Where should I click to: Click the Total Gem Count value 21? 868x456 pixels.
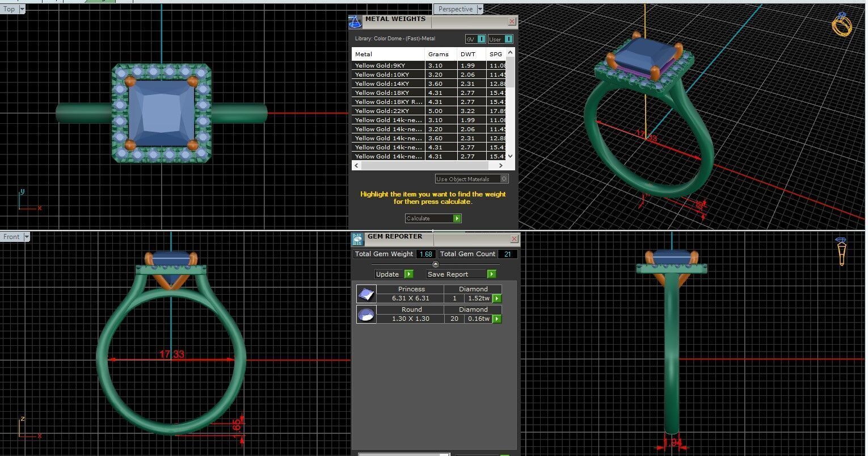(507, 254)
